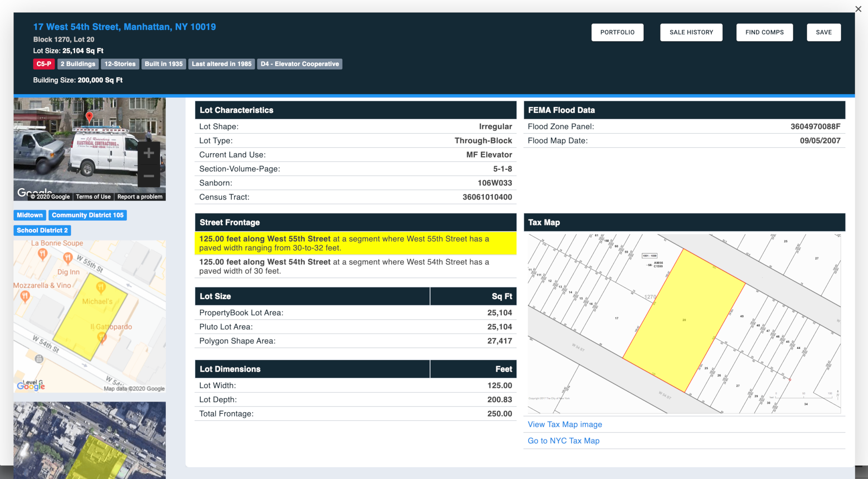
Task: Click the School District 2 tag
Action: click(x=42, y=230)
